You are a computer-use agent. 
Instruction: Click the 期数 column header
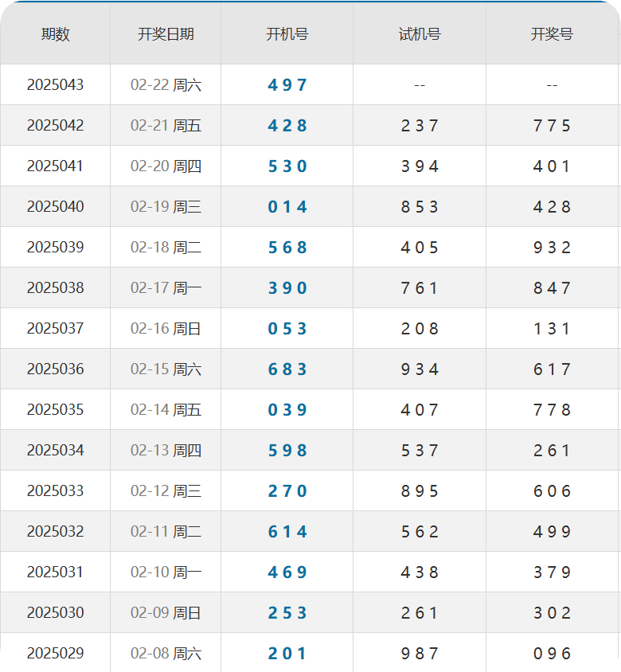click(x=55, y=34)
